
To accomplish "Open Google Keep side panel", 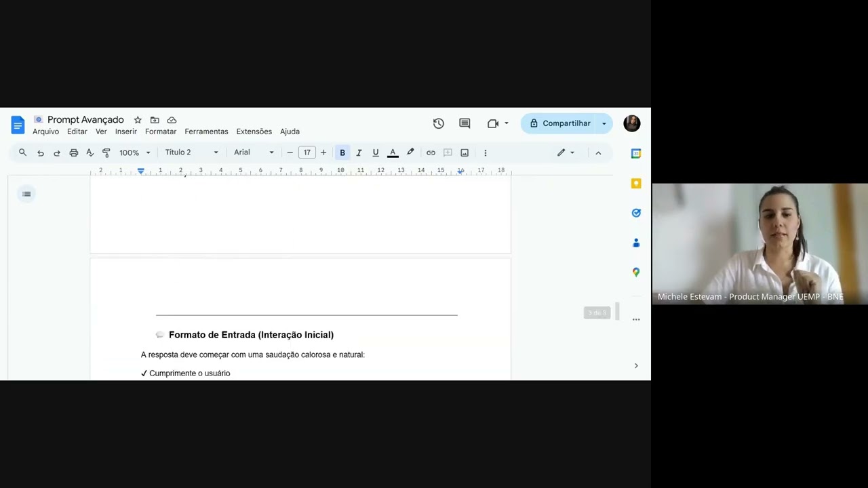I will tap(636, 183).
